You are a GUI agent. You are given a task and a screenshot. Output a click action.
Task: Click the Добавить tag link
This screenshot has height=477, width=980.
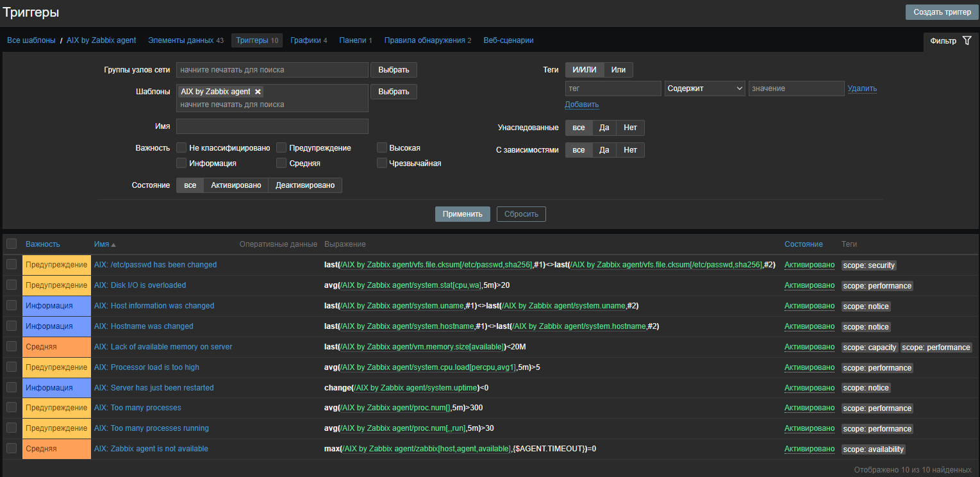click(x=581, y=105)
